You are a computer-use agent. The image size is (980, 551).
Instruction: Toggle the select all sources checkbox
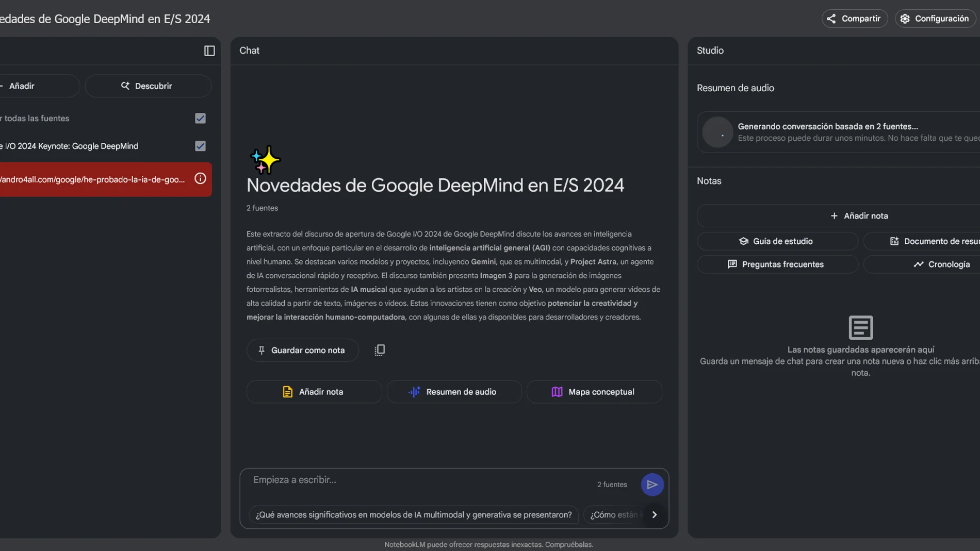[x=200, y=119]
